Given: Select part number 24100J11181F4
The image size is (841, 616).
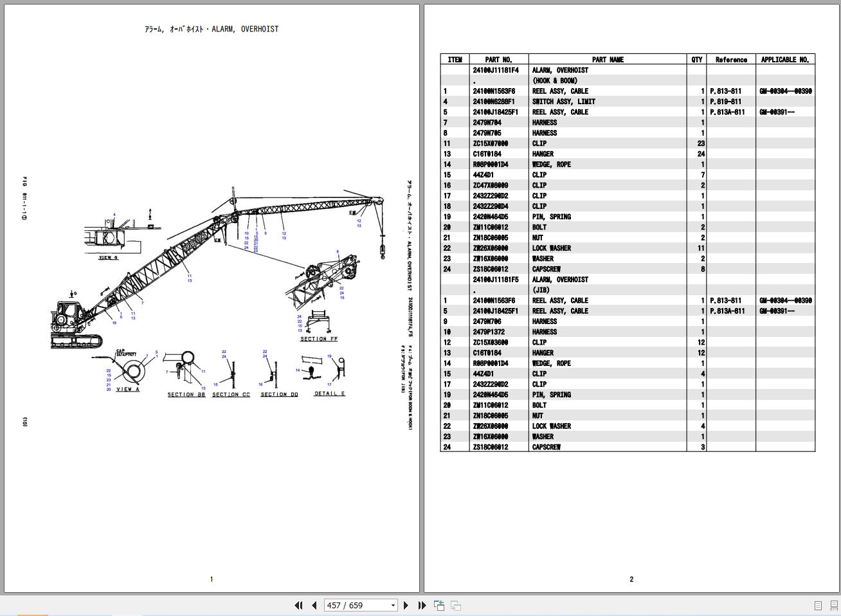Looking at the screenshot, I should (x=496, y=70).
